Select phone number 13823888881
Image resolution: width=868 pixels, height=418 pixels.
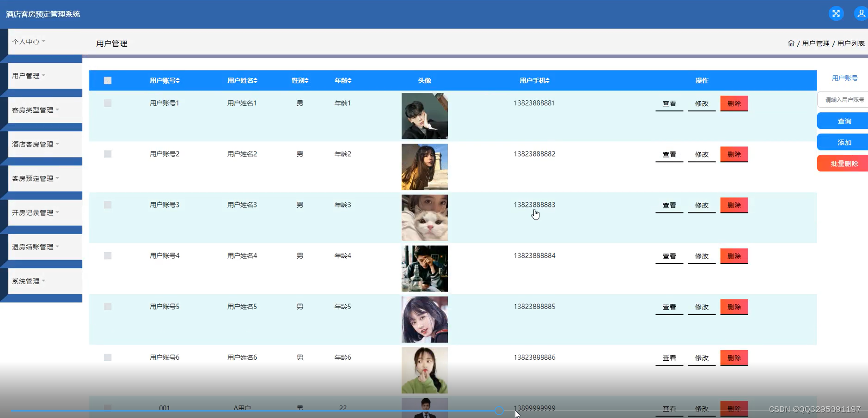click(534, 103)
